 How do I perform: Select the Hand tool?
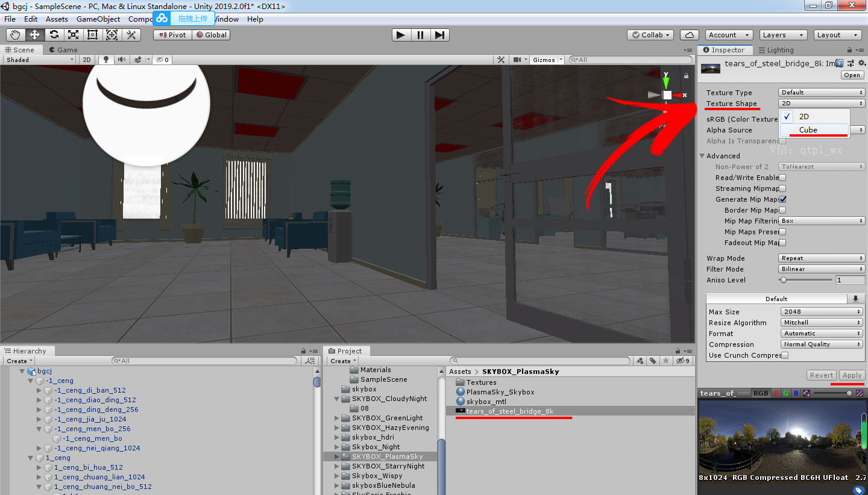[15, 35]
